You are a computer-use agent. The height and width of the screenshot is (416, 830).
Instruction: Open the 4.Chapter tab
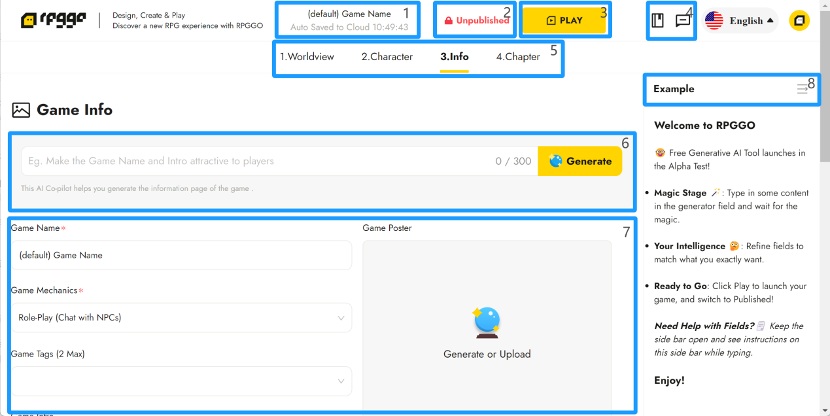coord(518,57)
